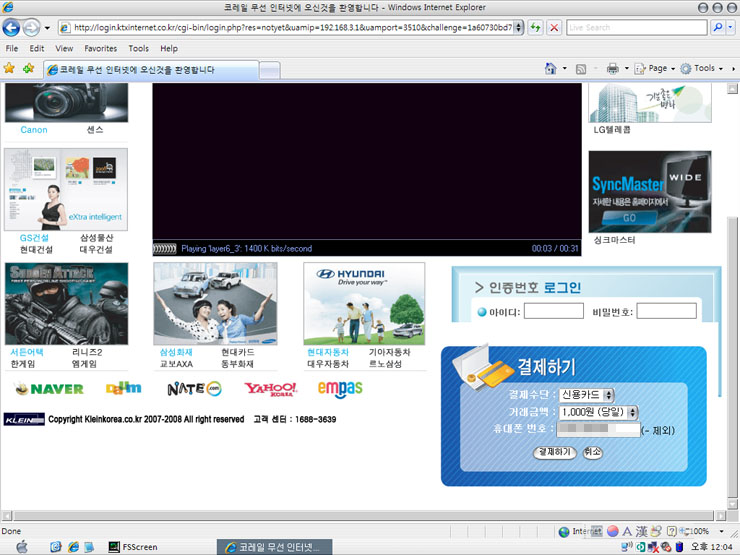Click the SyncMaster GO button
Screen dimensions: 740x555
click(x=630, y=218)
